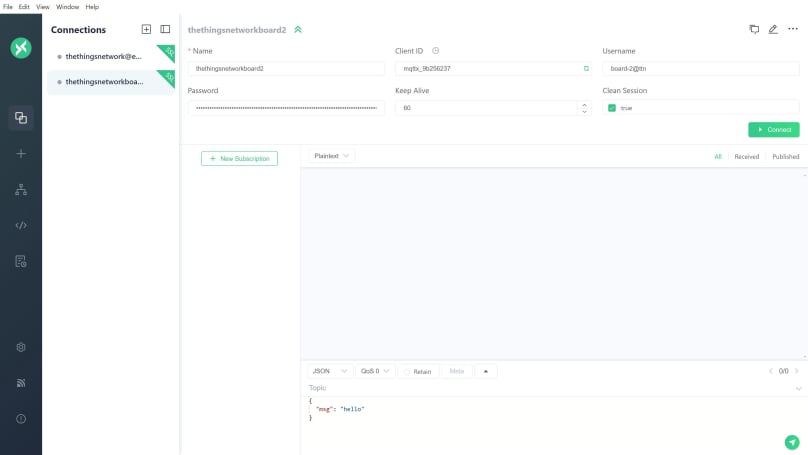This screenshot has width=808, height=455.
Task: Open the Log sidebar icon
Action: 21,261
